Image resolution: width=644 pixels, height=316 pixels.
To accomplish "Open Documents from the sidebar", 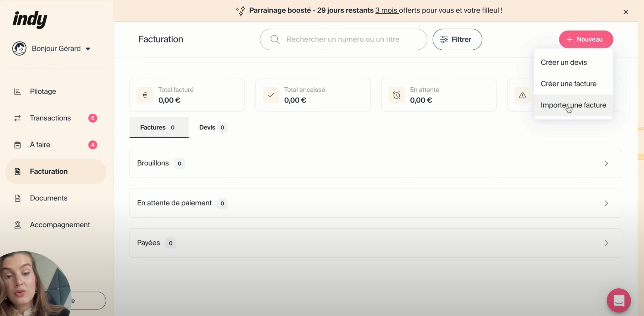I will pyautogui.click(x=48, y=198).
